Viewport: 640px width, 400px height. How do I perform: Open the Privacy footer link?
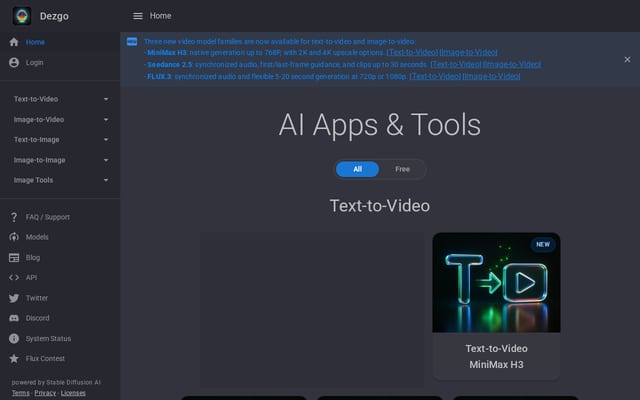[45, 393]
